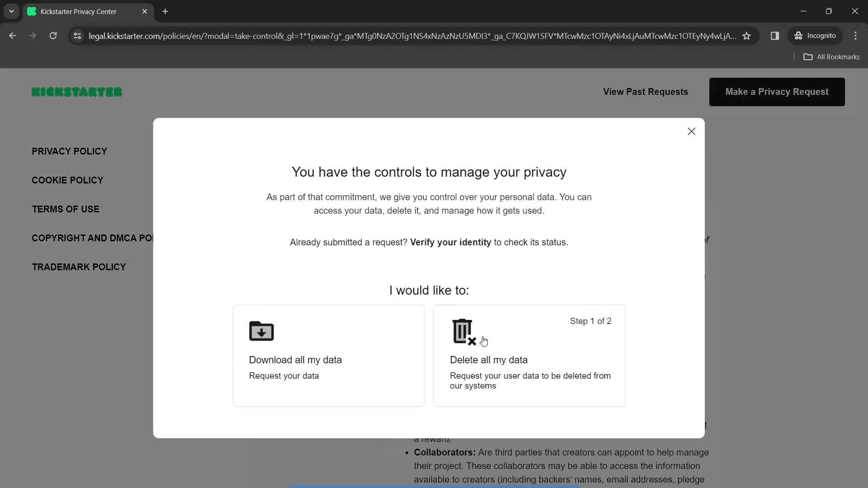The width and height of the screenshot is (868, 488).
Task: Click the Kickstarter logo
Action: (77, 92)
